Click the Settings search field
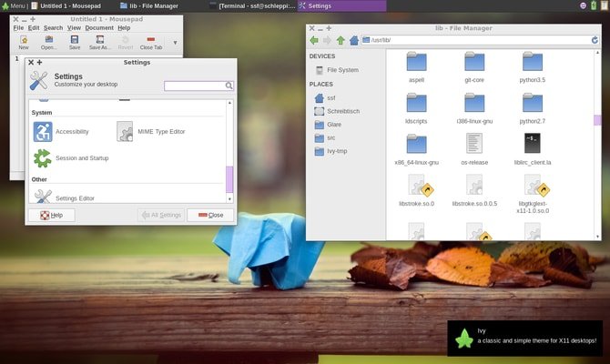Image resolution: width=610 pixels, height=364 pixels. coord(198,86)
